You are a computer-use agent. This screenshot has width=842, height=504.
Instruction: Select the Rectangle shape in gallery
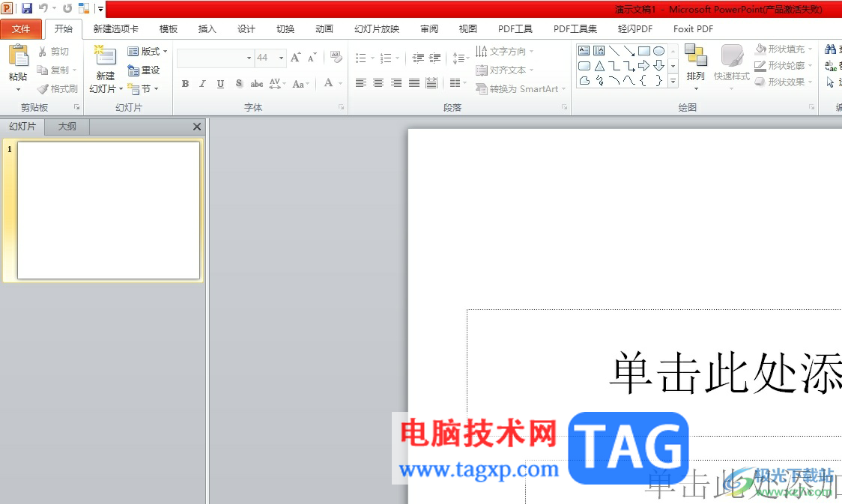643,51
